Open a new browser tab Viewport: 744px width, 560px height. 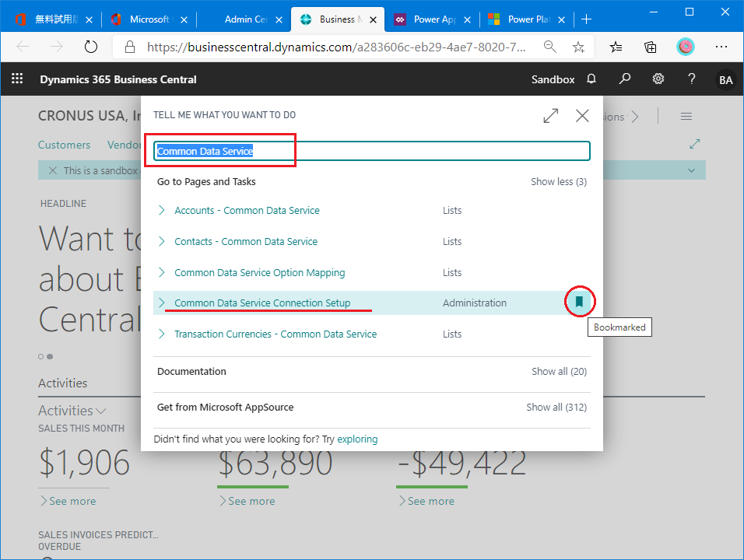(x=587, y=19)
